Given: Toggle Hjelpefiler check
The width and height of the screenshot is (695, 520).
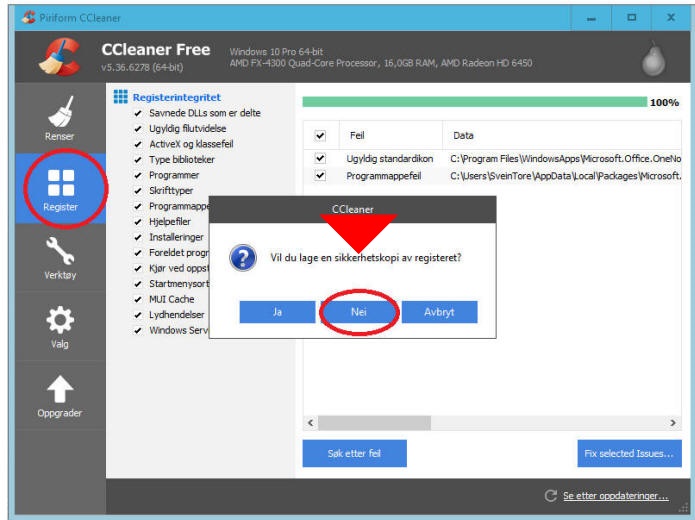Looking at the screenshot, I should 138,222.
